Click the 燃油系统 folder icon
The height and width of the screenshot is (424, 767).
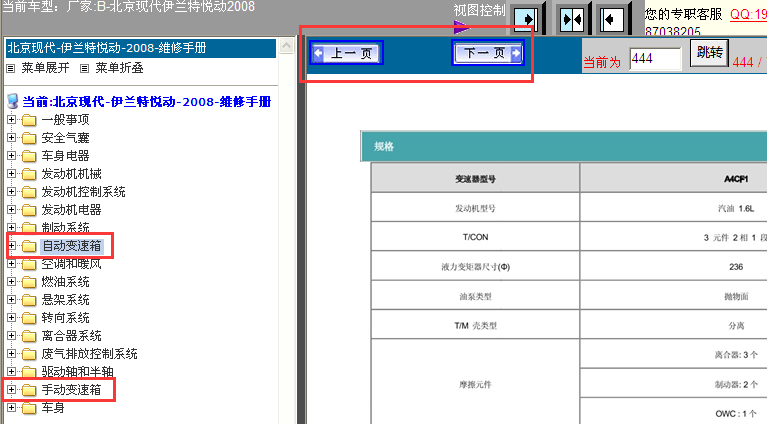click(29, 282)
